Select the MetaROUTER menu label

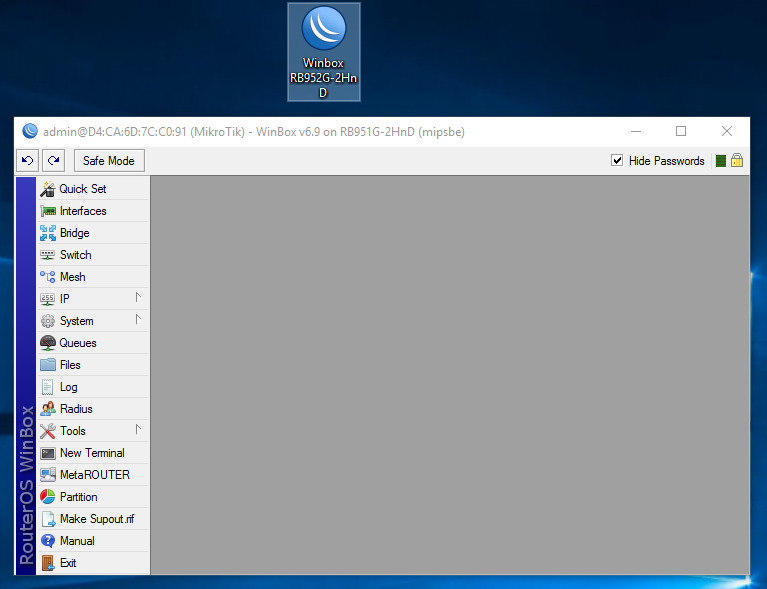(x=95, y=475)
